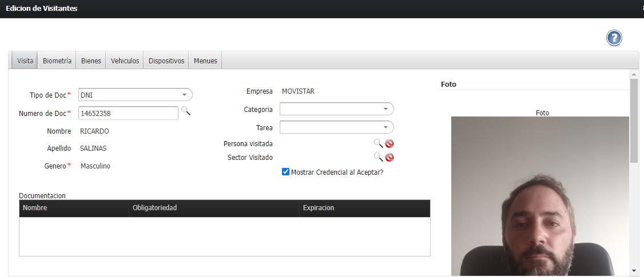Select the Dispositivos tab
The image size is (644, 277).
(166, 61)
